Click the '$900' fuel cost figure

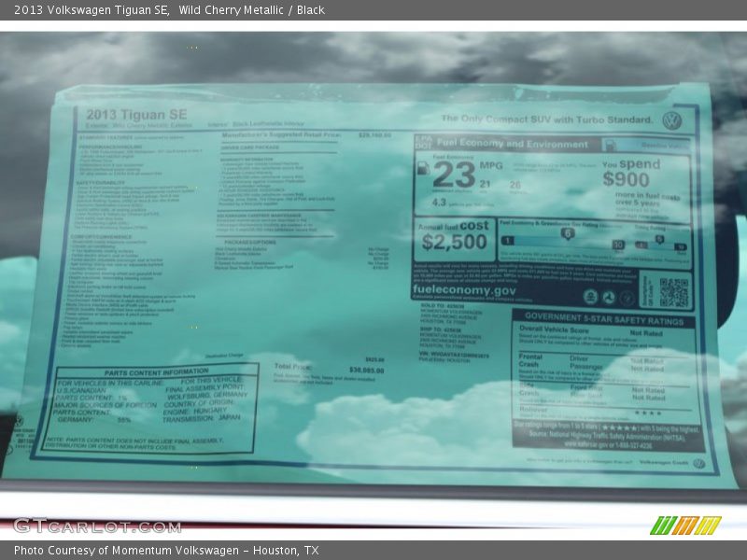tap(626, 179)
